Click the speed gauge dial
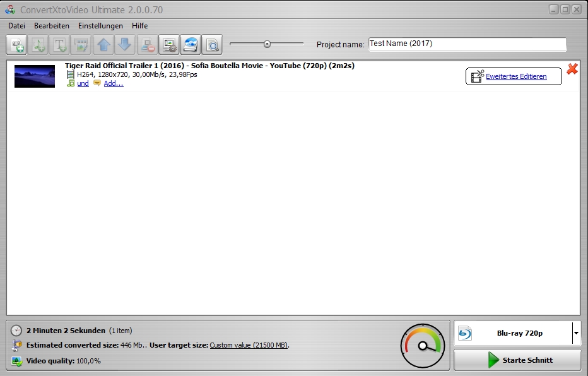588x376 pixels. [x=423, y=346]
